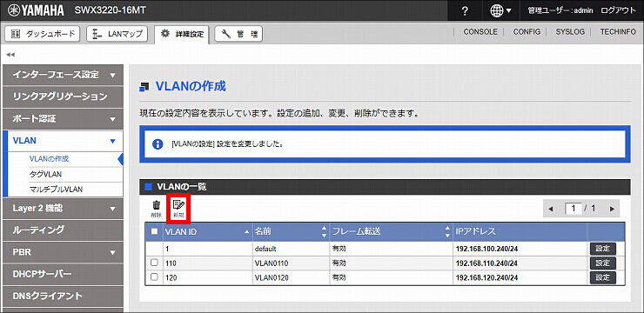Screen dimensions: 644x313
Task: Click the name cell VLAN0110
Action: click(272, 263)
